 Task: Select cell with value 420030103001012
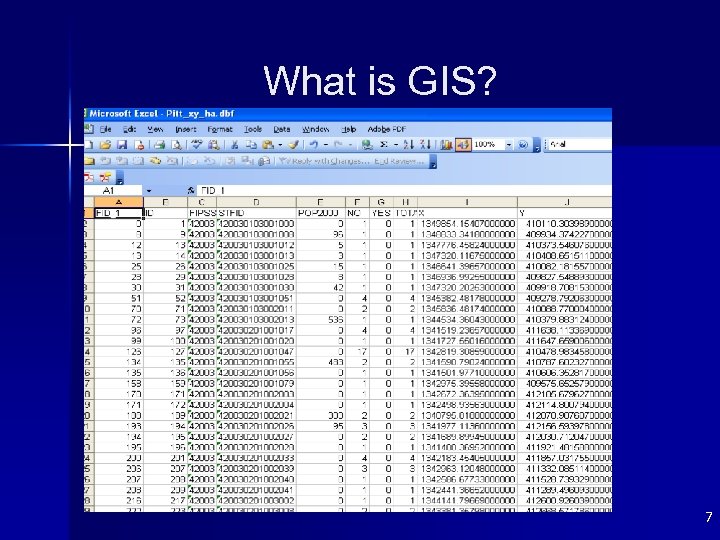pos(256,245)
